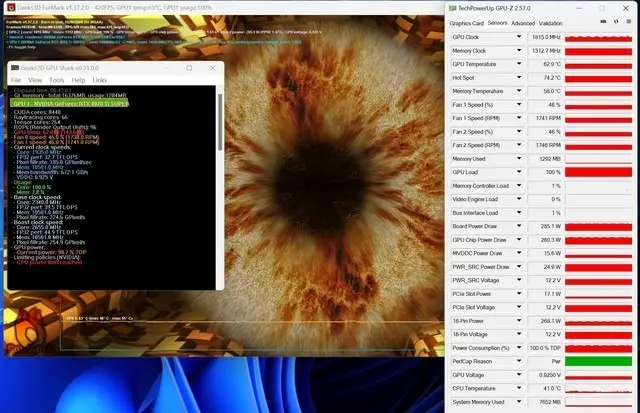Expand the Video Engine Load dropdown
Viewport: 640px width, 413px height.
pos(519,199)
